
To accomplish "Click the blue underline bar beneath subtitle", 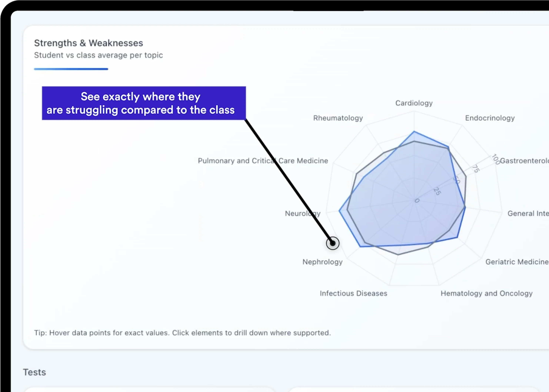I will [x=71, y=69].
